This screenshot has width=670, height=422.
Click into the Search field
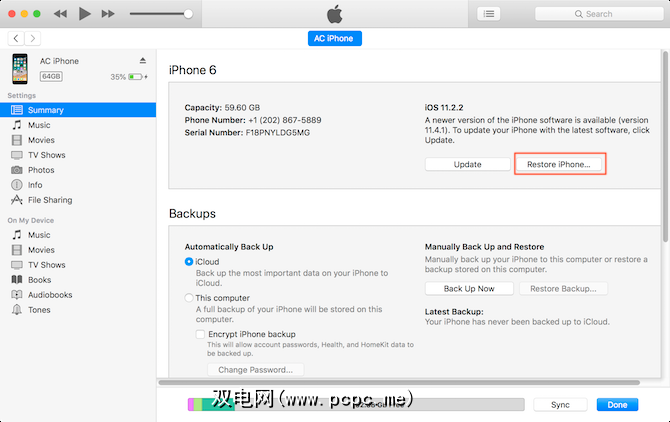(599, 14)
